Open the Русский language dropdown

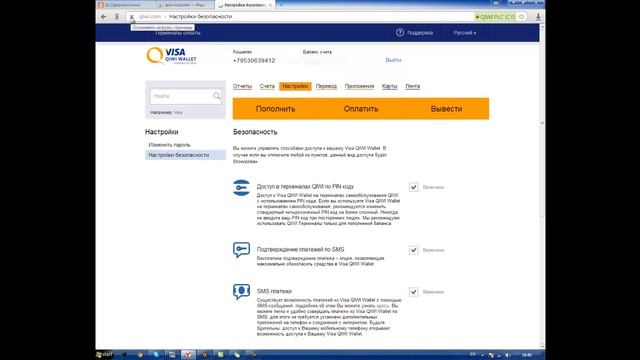coord(464,33)
